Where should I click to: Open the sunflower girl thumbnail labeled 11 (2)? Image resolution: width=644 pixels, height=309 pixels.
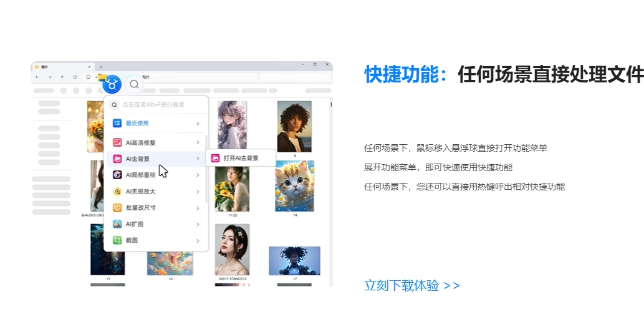coord(232,189)
